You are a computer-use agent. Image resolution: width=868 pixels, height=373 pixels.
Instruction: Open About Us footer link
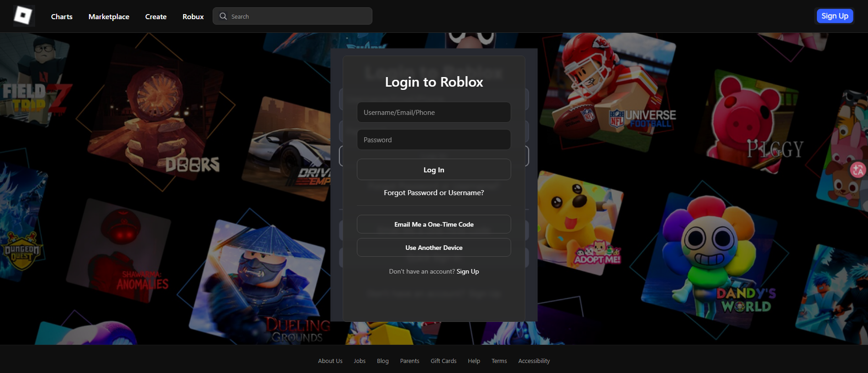(330, 361)
